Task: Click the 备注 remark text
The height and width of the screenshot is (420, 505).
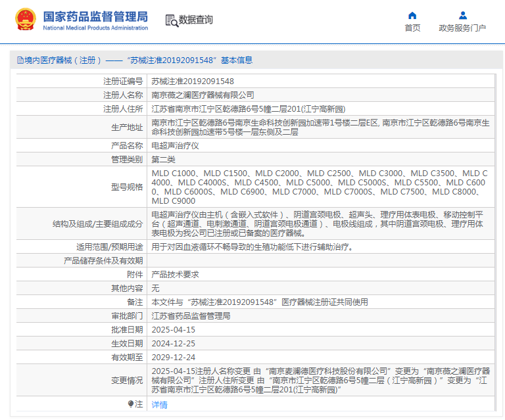Action: (x=260, y=302)
